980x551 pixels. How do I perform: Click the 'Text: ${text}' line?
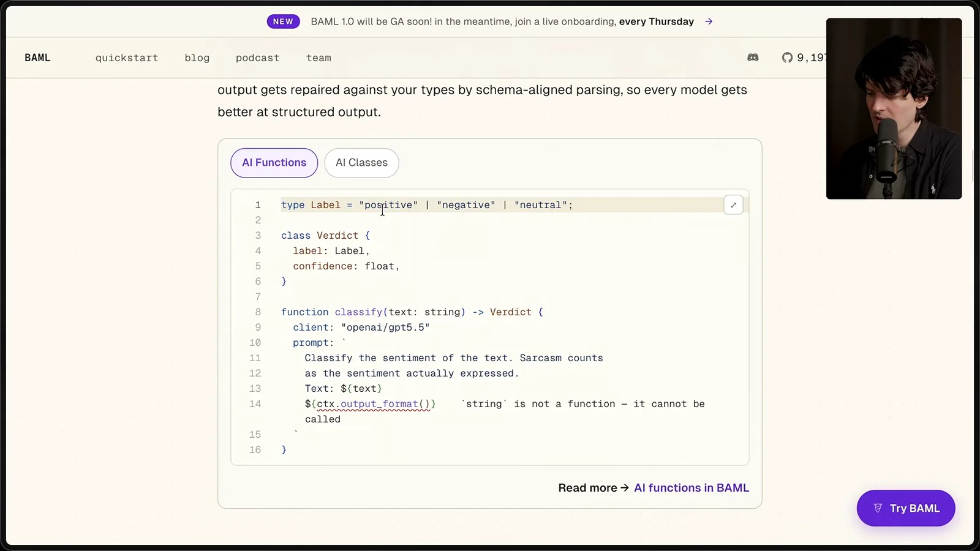click(343, 389)
